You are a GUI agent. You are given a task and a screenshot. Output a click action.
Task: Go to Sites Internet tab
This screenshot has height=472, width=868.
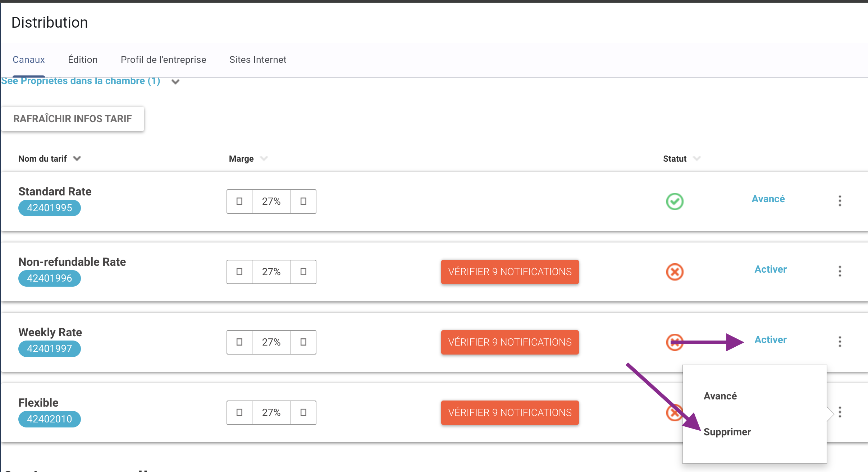[258, 60]
